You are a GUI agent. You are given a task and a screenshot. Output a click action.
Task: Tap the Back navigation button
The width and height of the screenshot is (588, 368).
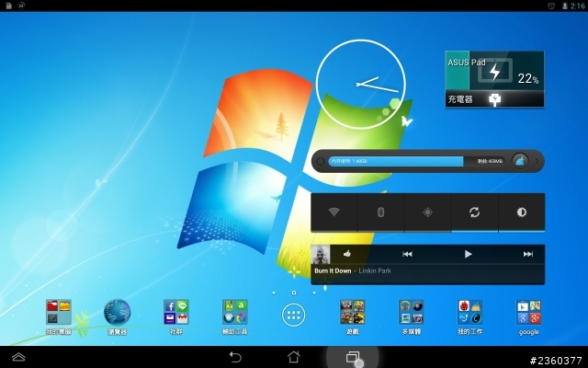pyautogui.click(x=235, y=357)
